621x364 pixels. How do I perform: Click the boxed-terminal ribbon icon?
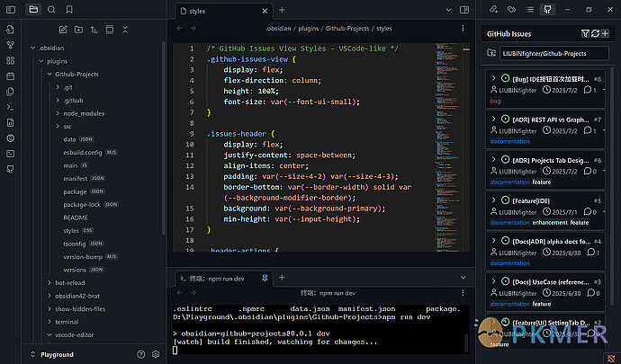(11, 154)
